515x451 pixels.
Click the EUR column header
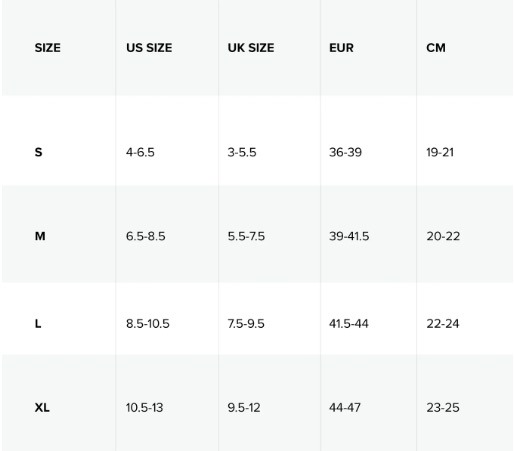(x=341, y=48)
